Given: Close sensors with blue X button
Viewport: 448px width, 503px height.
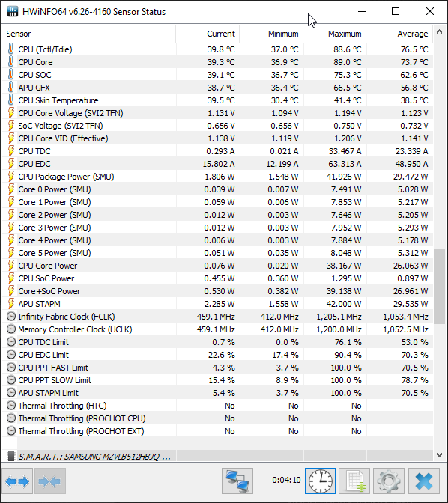Looking at the screenshot, I should coord(424,481).
